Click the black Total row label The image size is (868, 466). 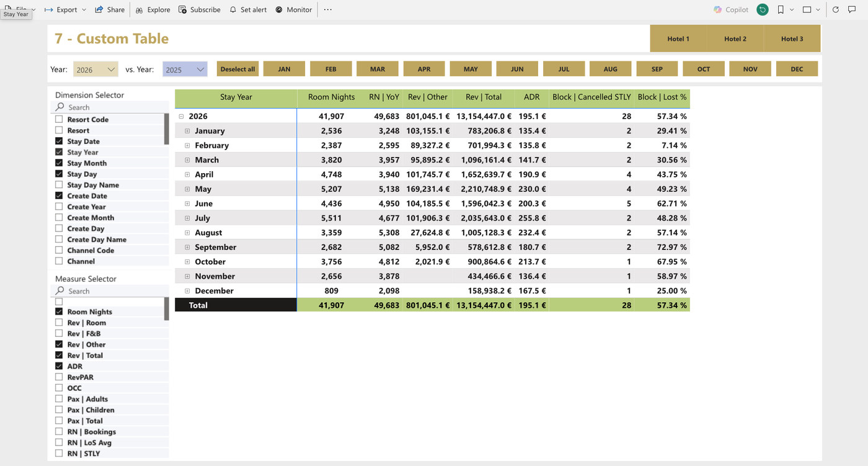tap(236, 305)
